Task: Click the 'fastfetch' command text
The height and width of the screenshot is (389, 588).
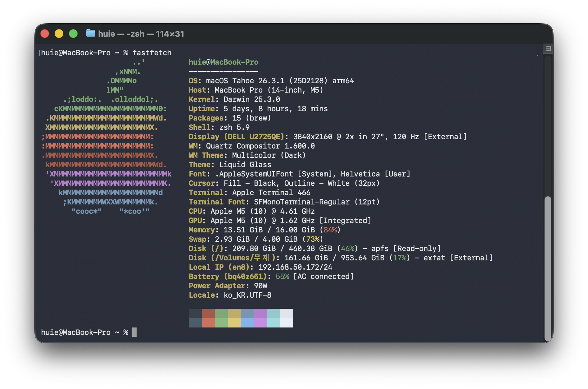Action: pyautogui.click(x=152, y=53)
